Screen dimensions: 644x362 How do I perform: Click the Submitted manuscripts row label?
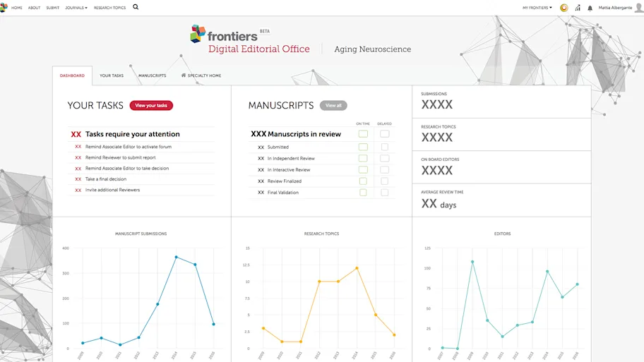pos(278,147)
